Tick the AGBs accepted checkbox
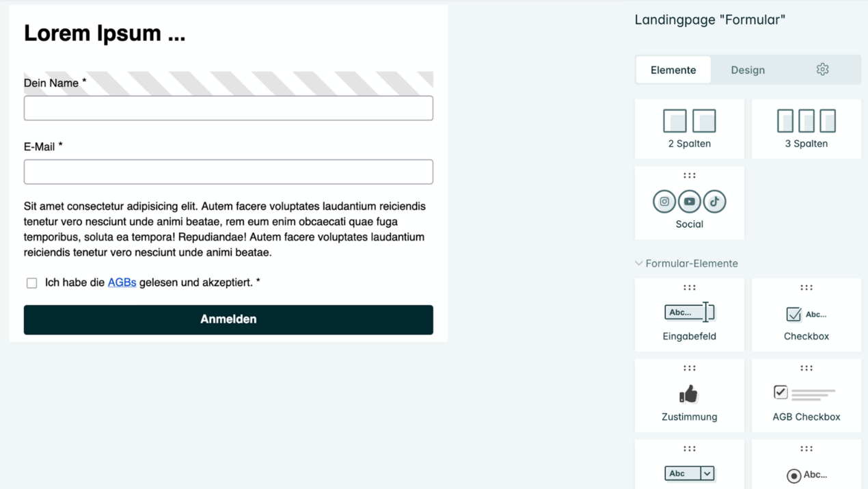The image size is (868, 489). [x=31, y=283]
